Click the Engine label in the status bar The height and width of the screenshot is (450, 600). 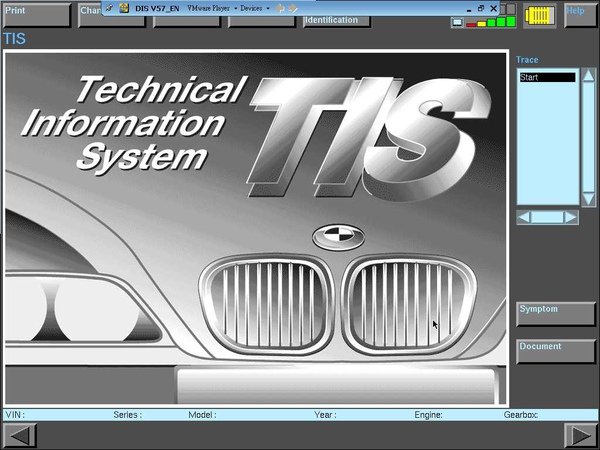point(429,414)
